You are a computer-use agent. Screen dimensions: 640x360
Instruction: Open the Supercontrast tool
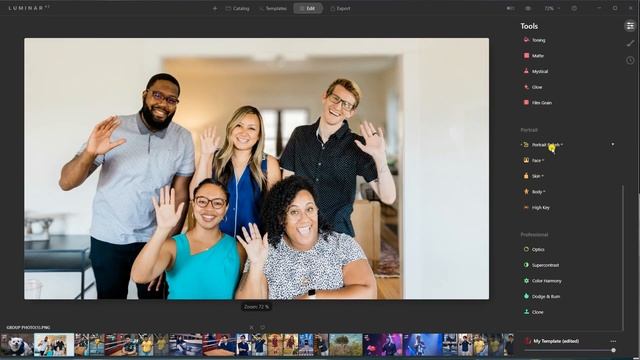pos(541,265)
